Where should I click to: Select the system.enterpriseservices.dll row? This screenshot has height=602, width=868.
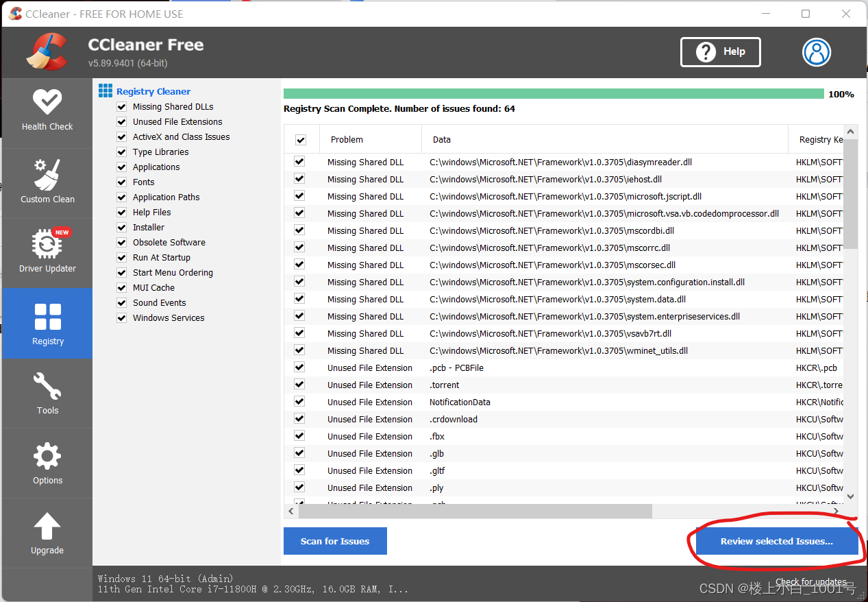[x=564, y=316]
